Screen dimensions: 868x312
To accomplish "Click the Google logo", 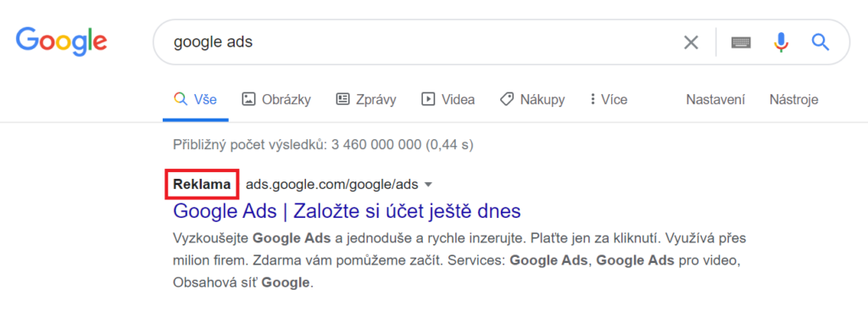I will click(61, 42).
